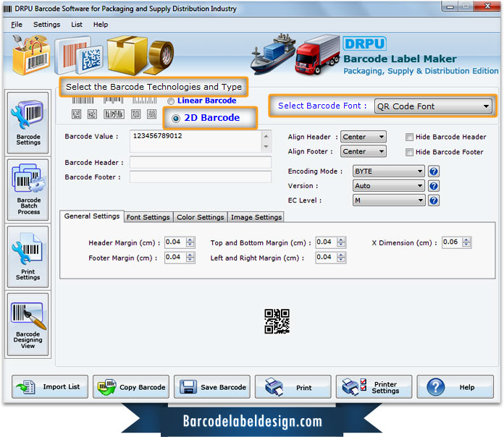
Task: Open Print Settings sidebar icon
Action: click(x=28, y=257)
